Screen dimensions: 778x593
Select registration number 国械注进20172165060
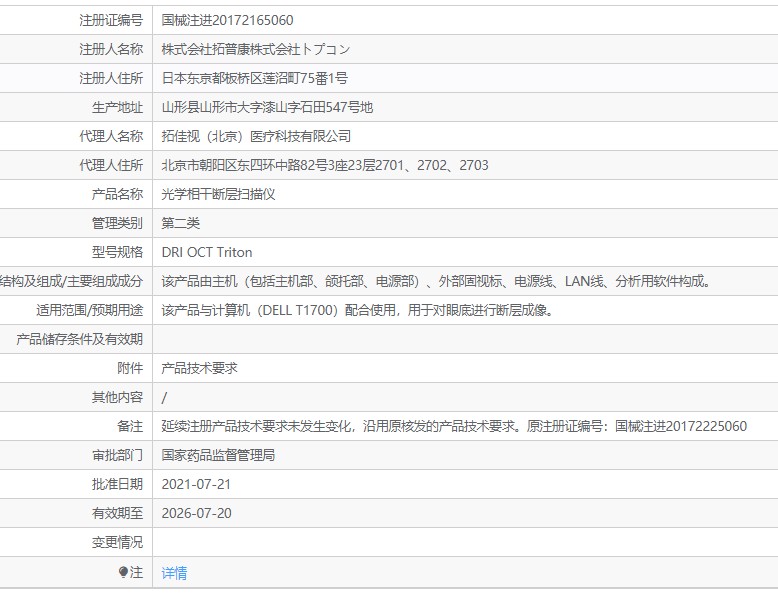pyautogui.click(x=227, y=20)
